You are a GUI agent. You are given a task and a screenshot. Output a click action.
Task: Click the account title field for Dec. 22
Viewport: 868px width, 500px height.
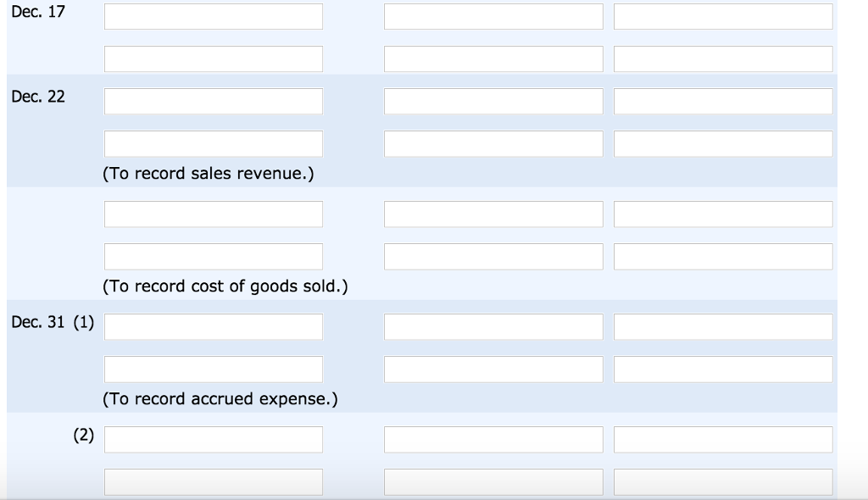click(213, 100)
